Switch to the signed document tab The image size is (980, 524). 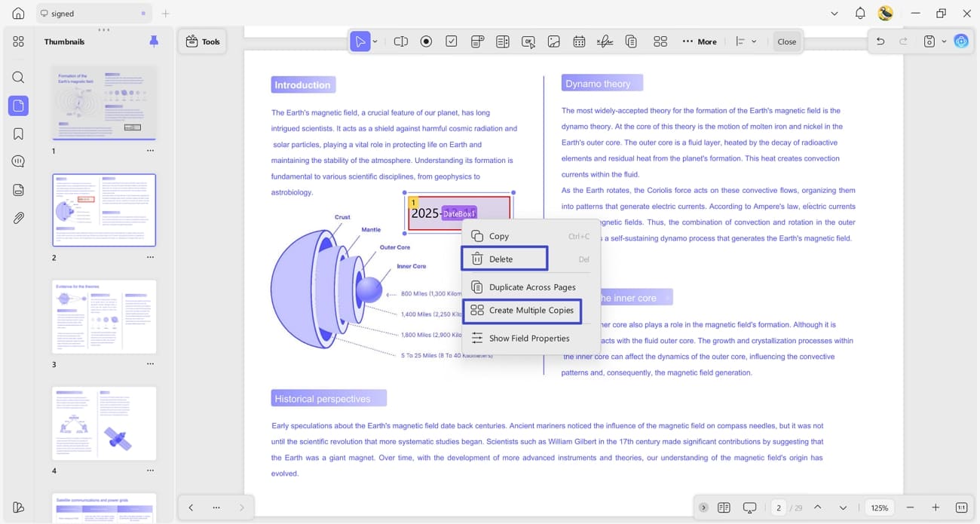tap(93, 14)
